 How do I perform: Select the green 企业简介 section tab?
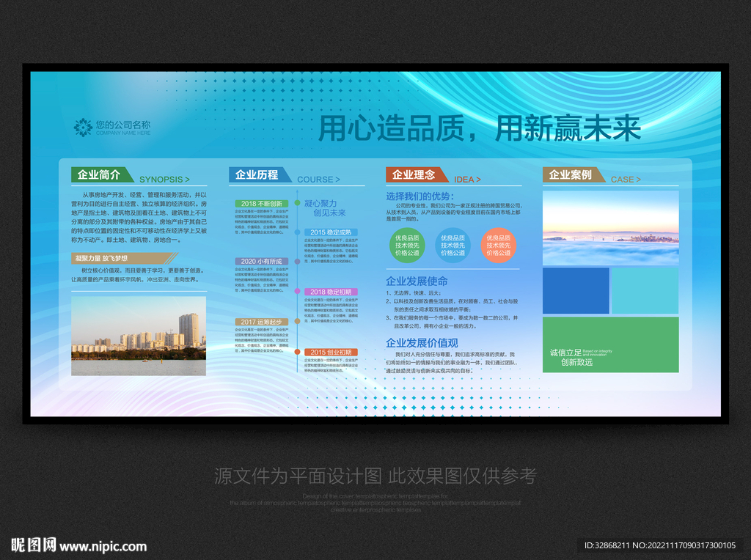pyautogui.click(x=102, y=174)
